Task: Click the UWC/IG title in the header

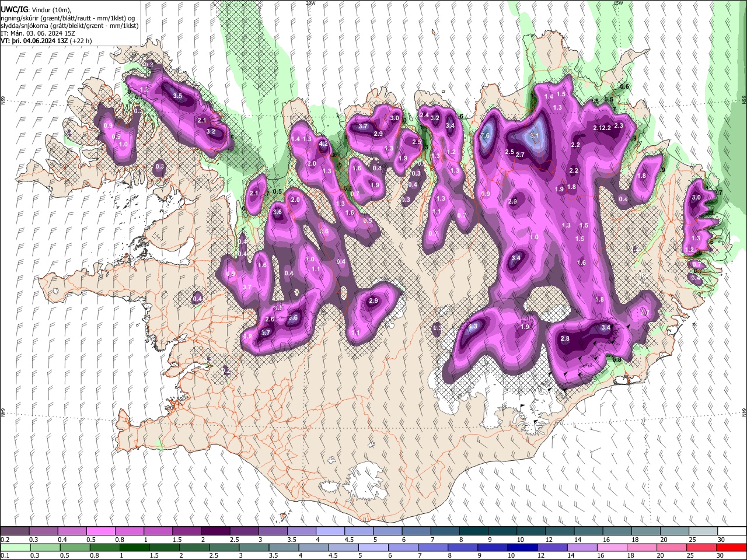Action: [14, 9]
